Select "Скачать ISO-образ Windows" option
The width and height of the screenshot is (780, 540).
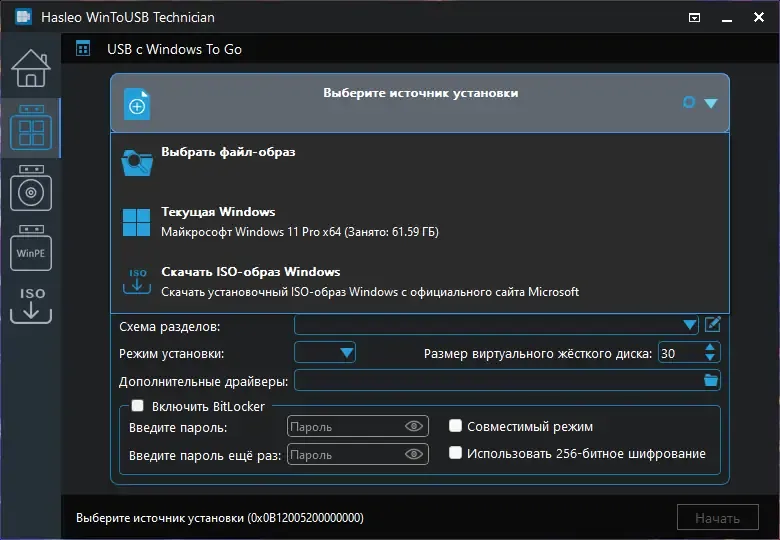[x=250, y=272]
